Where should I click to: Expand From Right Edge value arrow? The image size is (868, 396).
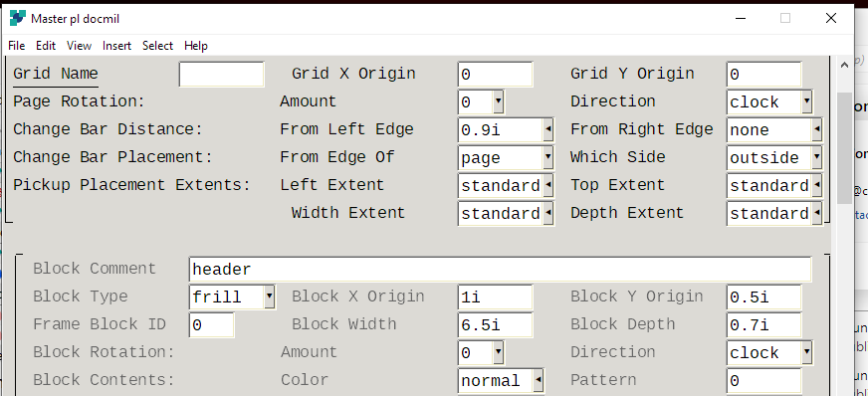coord(817,130)
